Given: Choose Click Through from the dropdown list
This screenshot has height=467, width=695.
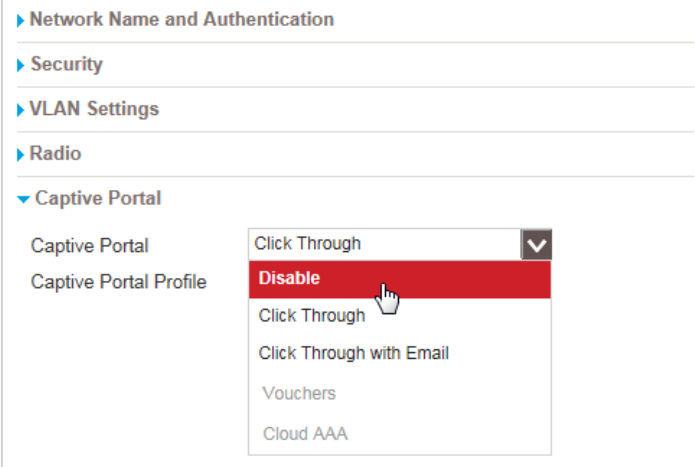Looking at the screenshot, I should pyautogui.click(x=312, y=316).
